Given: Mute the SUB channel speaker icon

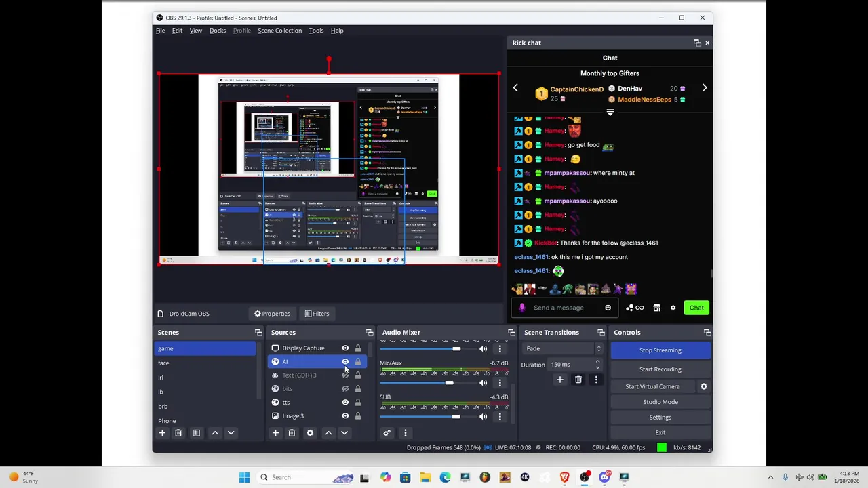Looking at the screenshot, I should (x=483, y=417).
